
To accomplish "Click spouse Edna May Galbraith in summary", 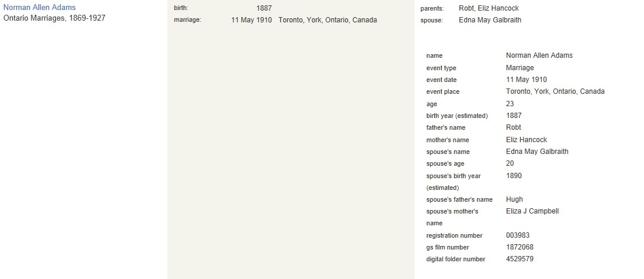I will (490, 19).
